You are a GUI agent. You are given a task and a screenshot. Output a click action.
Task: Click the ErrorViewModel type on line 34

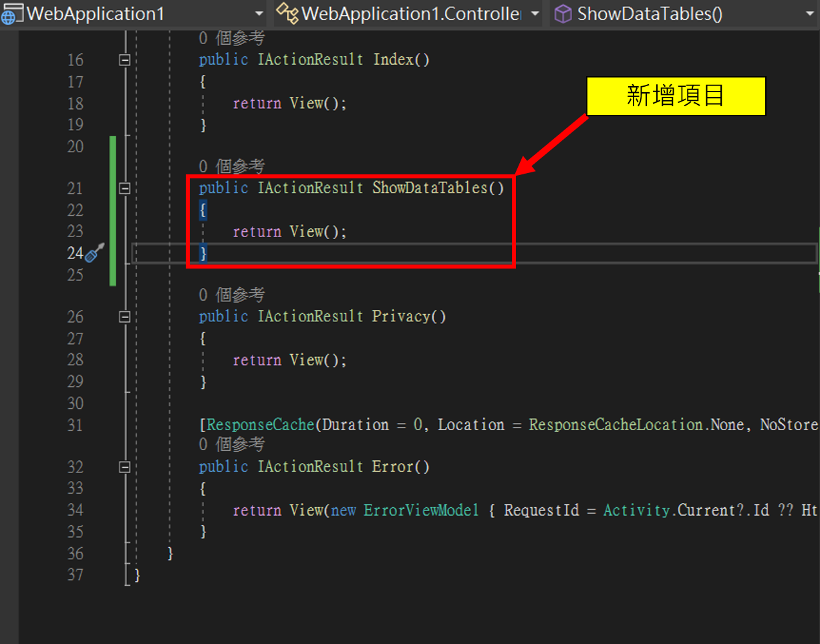pyautogui.click(x=421, y=510)
